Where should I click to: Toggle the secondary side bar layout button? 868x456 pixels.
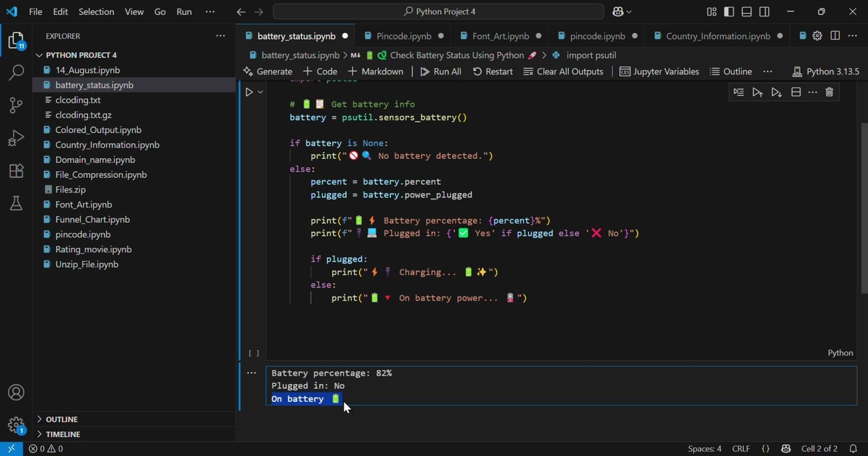pyautogui.click(x=765, y=11)
